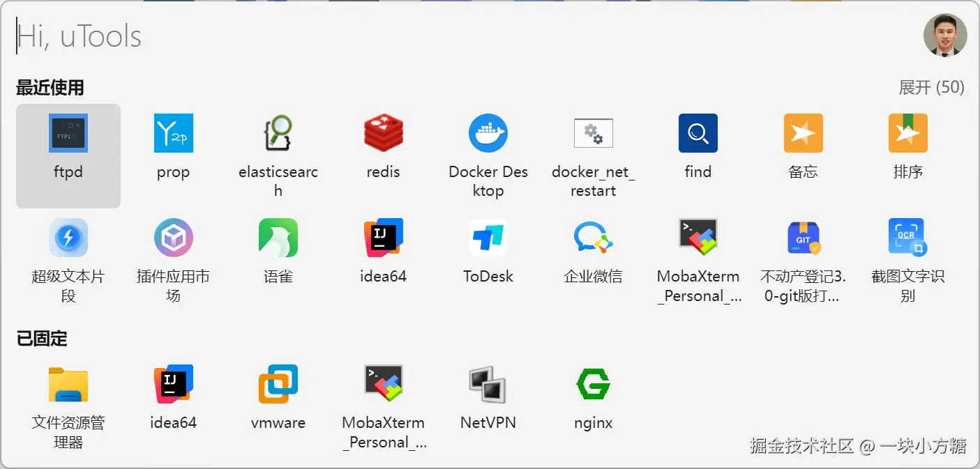Open the 插件应用市场 plugin market
The height and width of the screenshot is (469, 980).
(173, 238)
